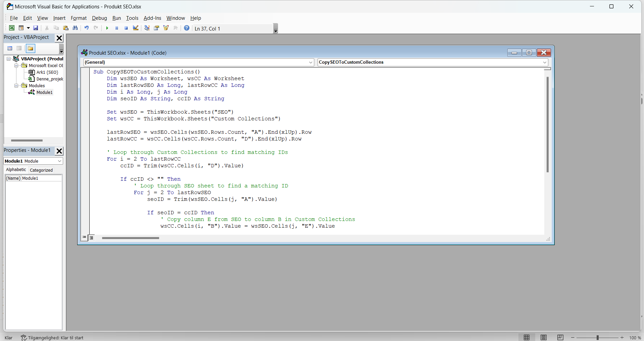Open the Format menu

[79, 18]
